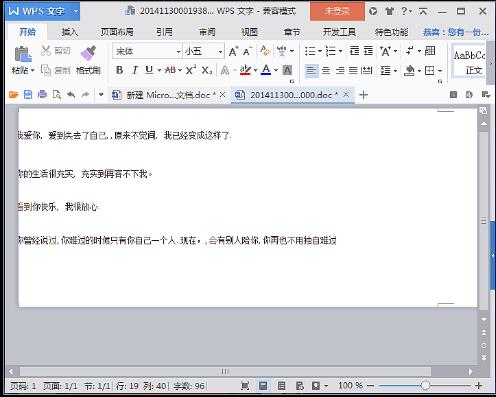Open the 开发工具 ribbon tab
Viewport: 496px width, 397px height.
[339, 32]
